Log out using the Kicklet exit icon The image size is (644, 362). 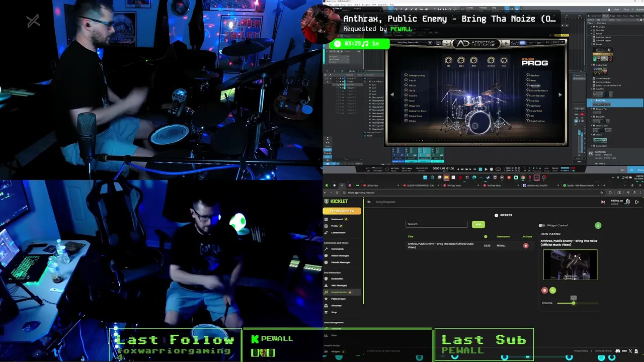click(x=636, y=202)
